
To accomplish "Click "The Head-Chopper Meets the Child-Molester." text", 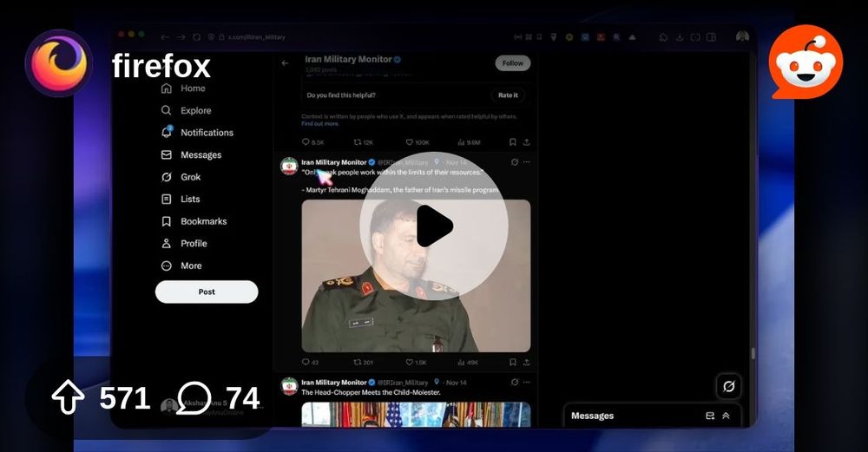I will [371, 392].
